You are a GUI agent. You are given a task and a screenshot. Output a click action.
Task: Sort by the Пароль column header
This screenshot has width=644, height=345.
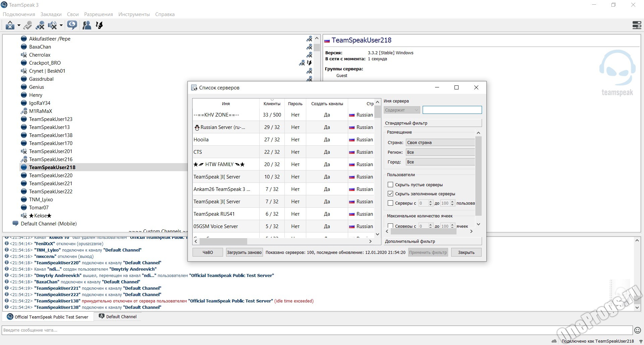click(x=295, y=104)
